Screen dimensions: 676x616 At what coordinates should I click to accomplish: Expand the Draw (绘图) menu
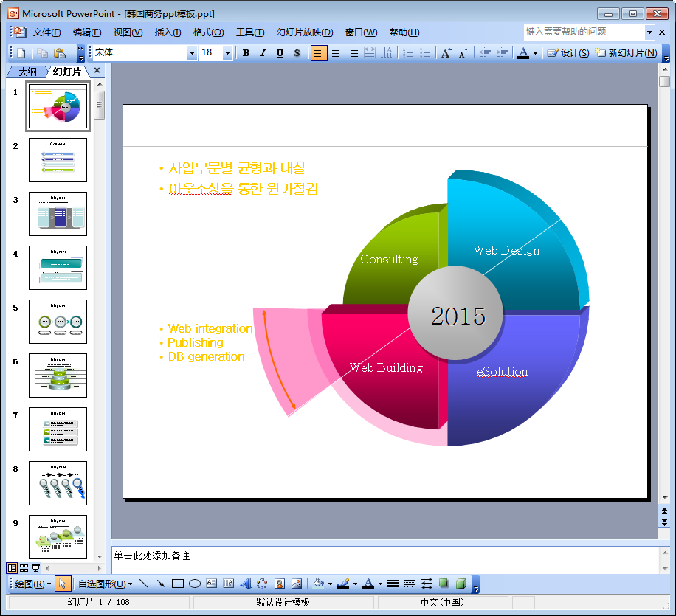[32, 584]
